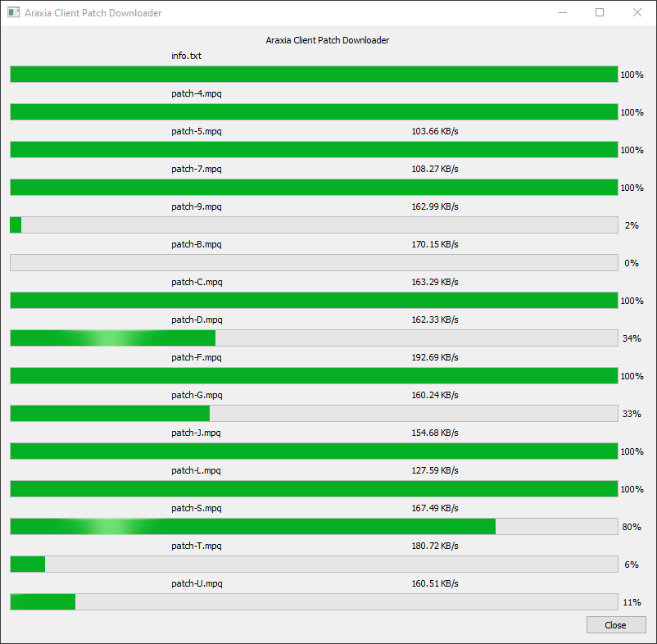Click the 127.59 KB/s speed for patch-L

pyautogui.click(x=435, y=470)
